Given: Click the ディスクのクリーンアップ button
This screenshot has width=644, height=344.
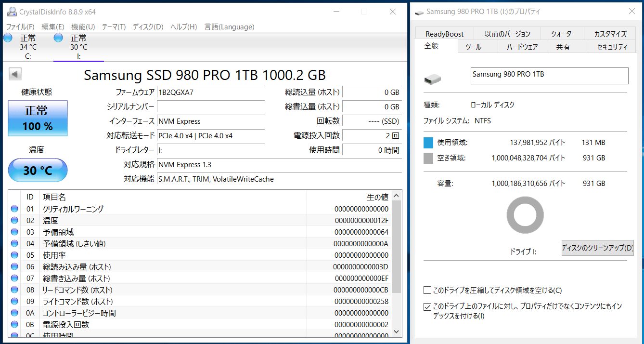Looking at the screenshot, I should tap(597, 248).
